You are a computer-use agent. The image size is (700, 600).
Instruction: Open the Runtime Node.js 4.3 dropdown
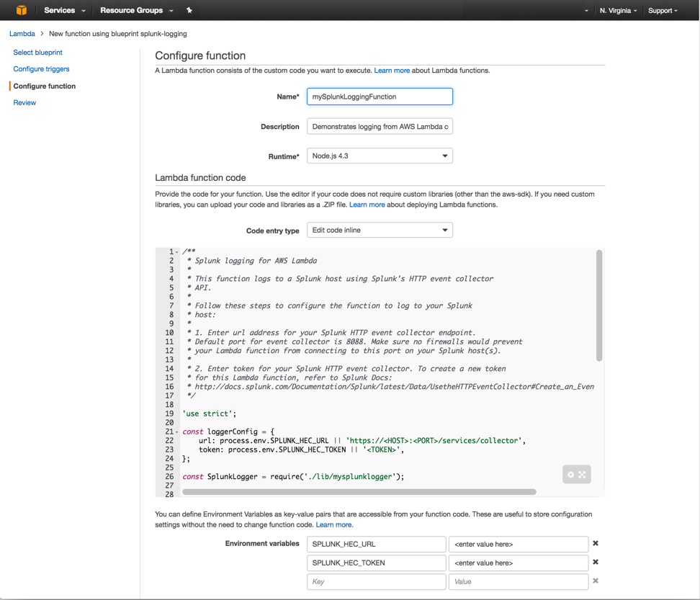point(380,156)
